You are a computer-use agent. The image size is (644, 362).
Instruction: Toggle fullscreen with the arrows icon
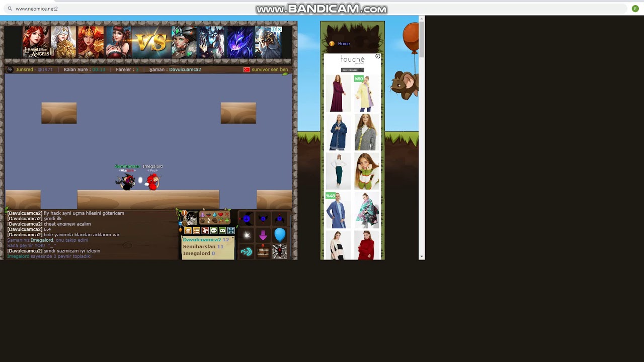pyautogui.click(x=231, y=231)
